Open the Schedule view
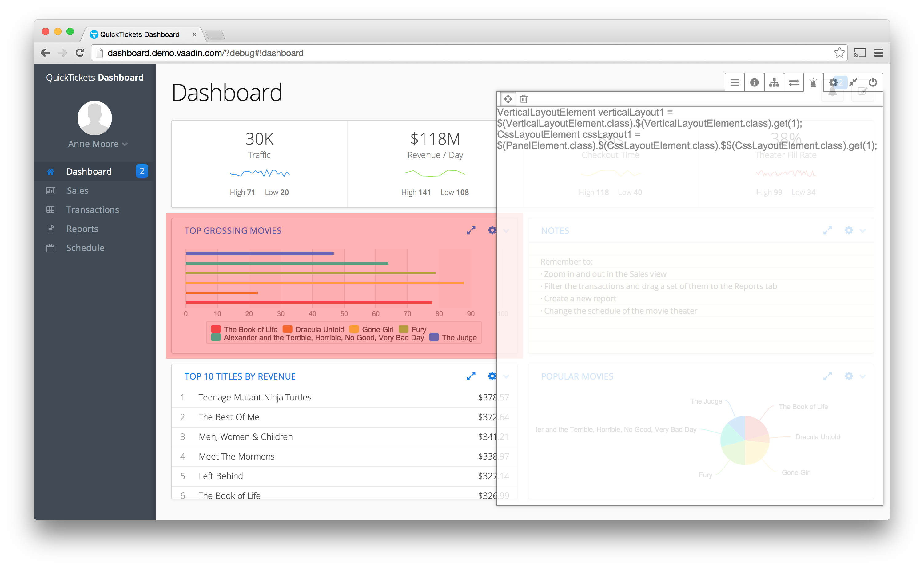The image size is (924, 569). click(x=85, y=248)
